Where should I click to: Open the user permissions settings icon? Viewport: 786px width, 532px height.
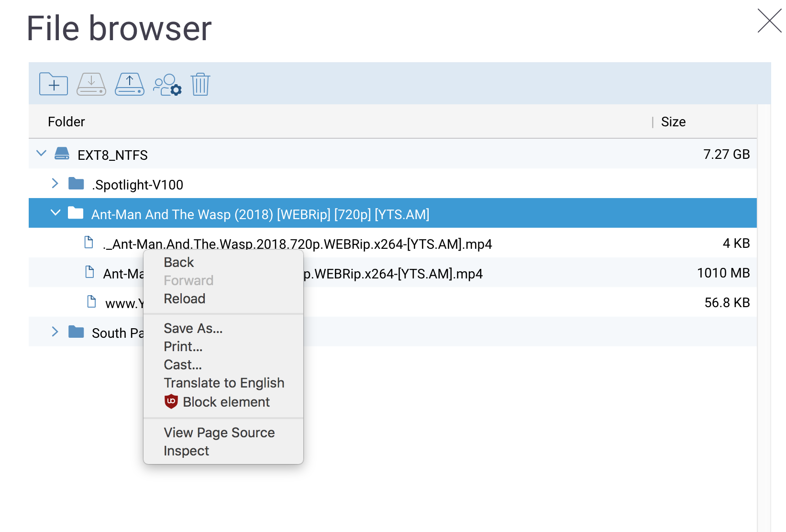coord(167,84)
